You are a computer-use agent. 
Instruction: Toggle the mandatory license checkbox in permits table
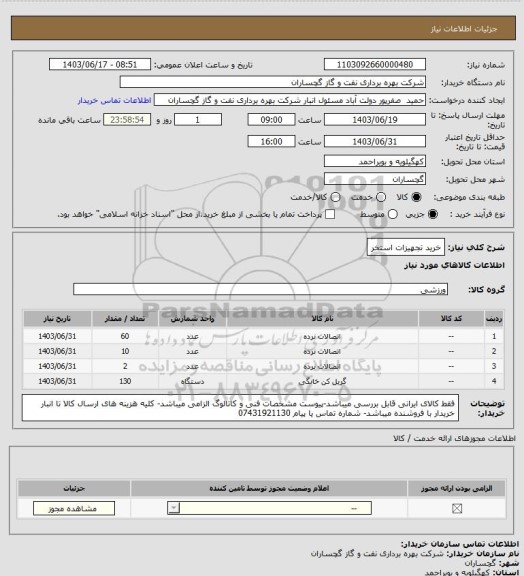click(x=457, y=508)
